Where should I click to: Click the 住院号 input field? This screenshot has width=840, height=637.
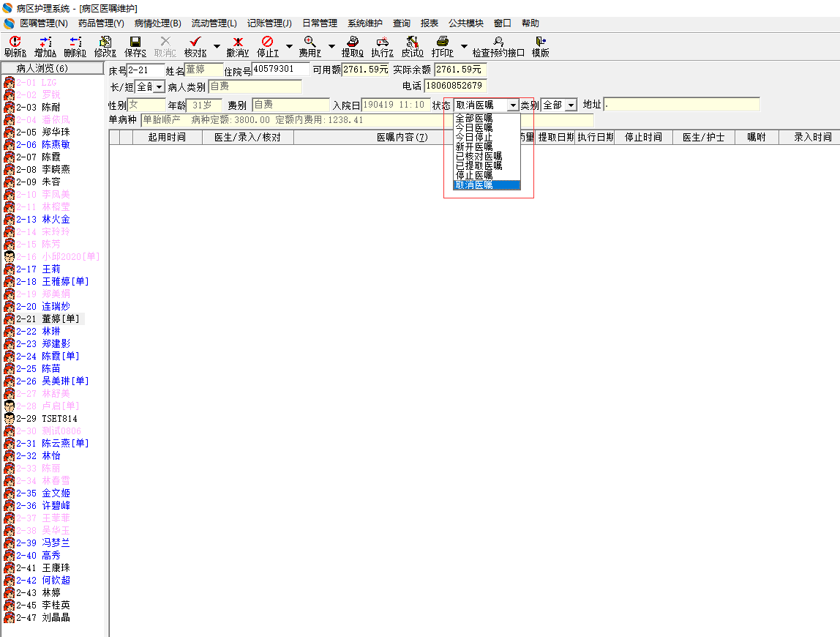(x=281, y=69)
